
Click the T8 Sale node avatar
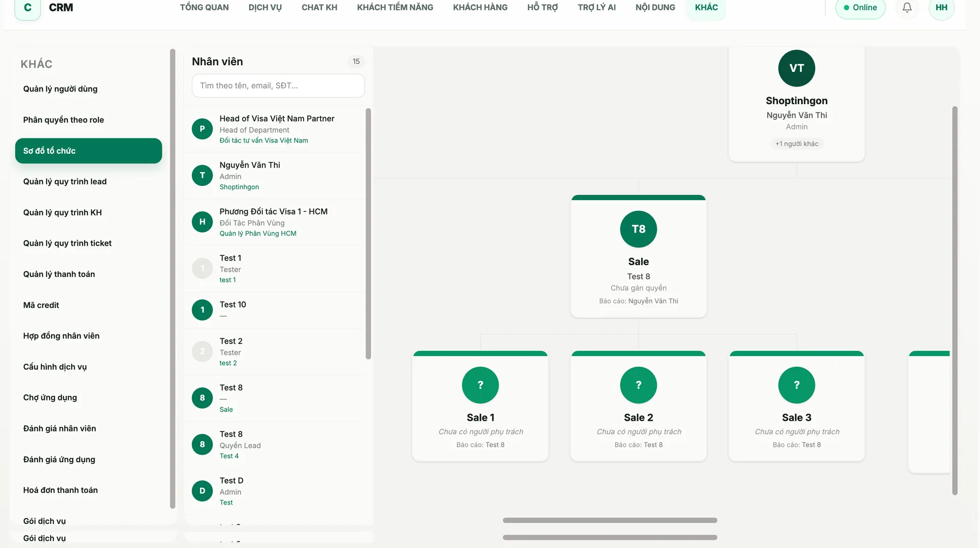coord(638,229)
